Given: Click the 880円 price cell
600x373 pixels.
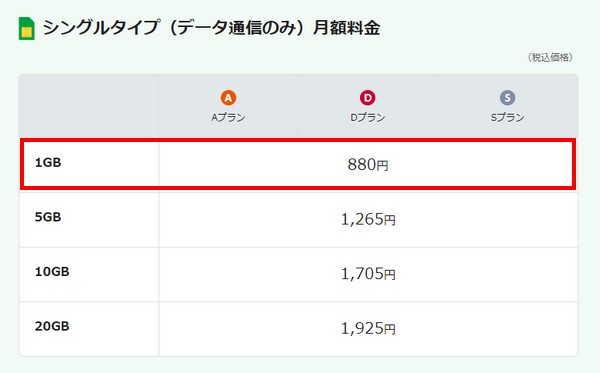Looking at the screenshot, I should 368,165.
